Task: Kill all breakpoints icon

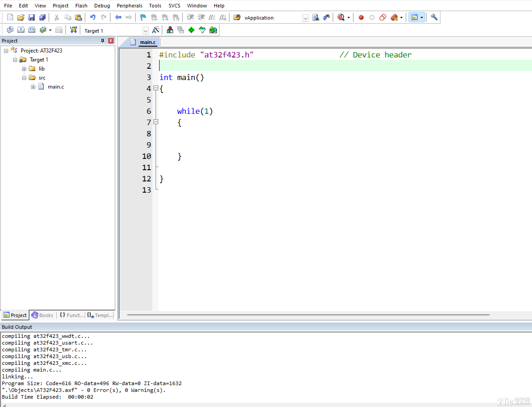Action: [394, 17]
